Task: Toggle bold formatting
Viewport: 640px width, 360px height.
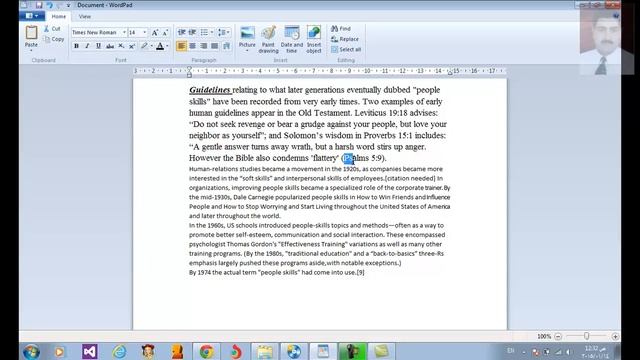Action: (76, 46)
